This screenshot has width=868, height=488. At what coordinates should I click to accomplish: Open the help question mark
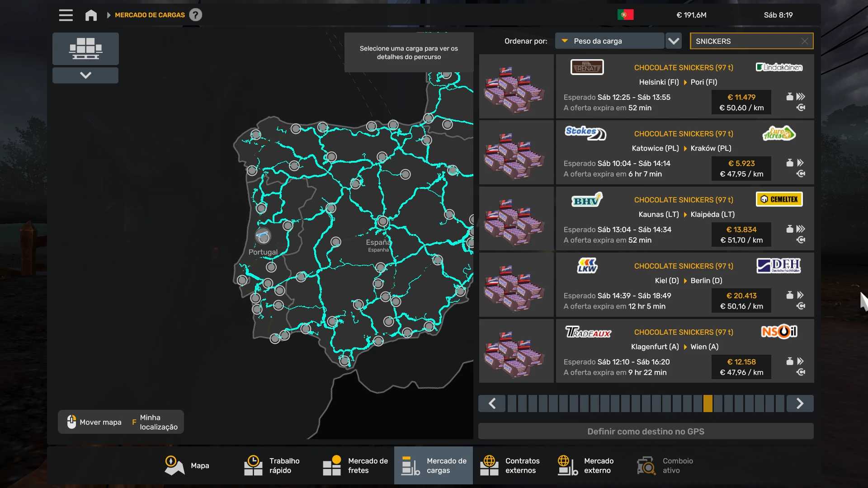point(195,15)
